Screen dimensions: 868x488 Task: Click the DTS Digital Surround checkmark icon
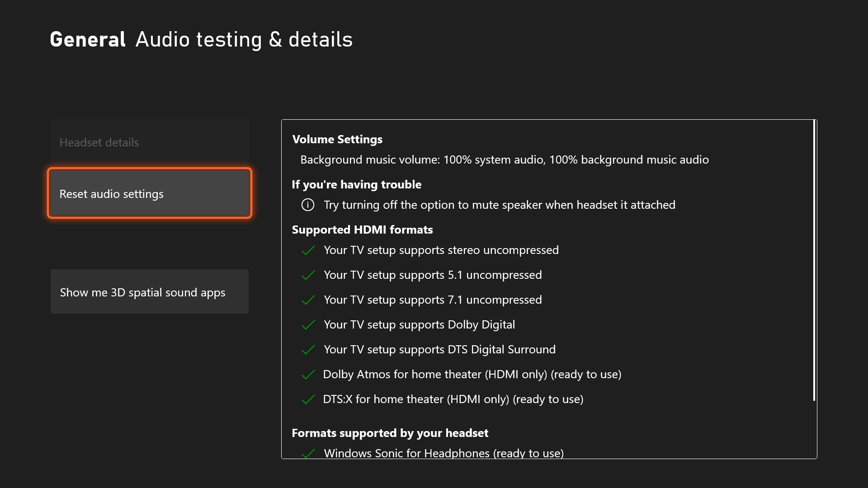pos(308,350)
